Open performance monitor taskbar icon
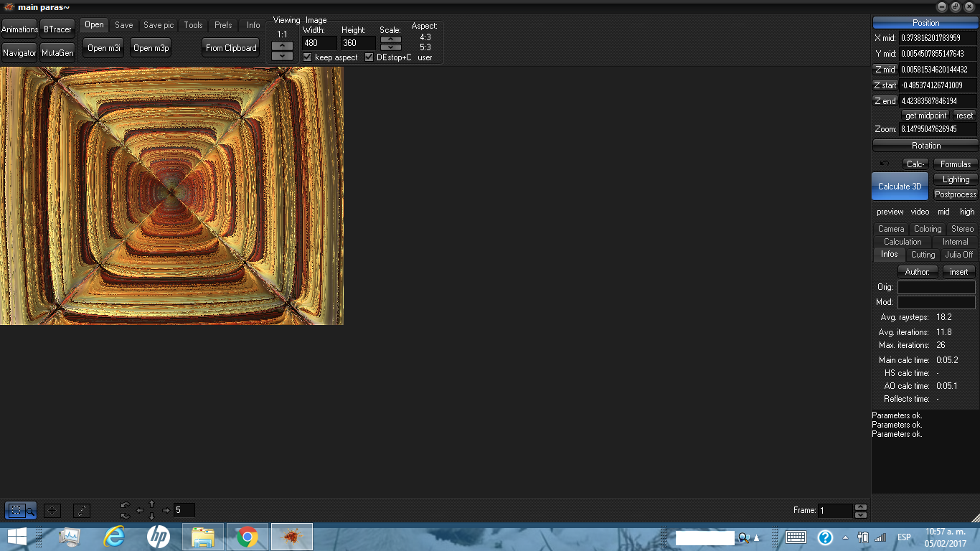This screenshot has height=551, width=980. coord(70,537)
